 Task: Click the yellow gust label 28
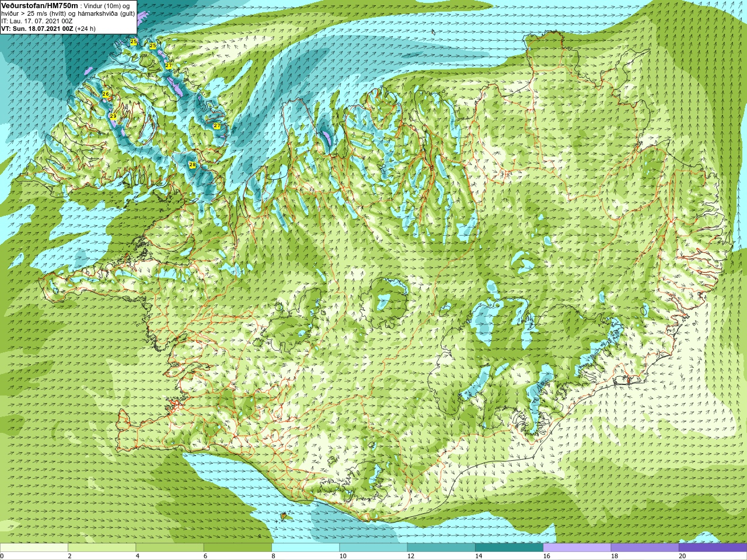(192, 165)
